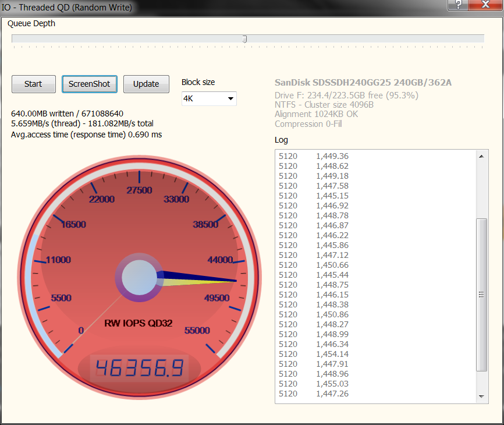
Task: Close the Threaded QD window
Action: pyautogui.click(x=487, y=5)
